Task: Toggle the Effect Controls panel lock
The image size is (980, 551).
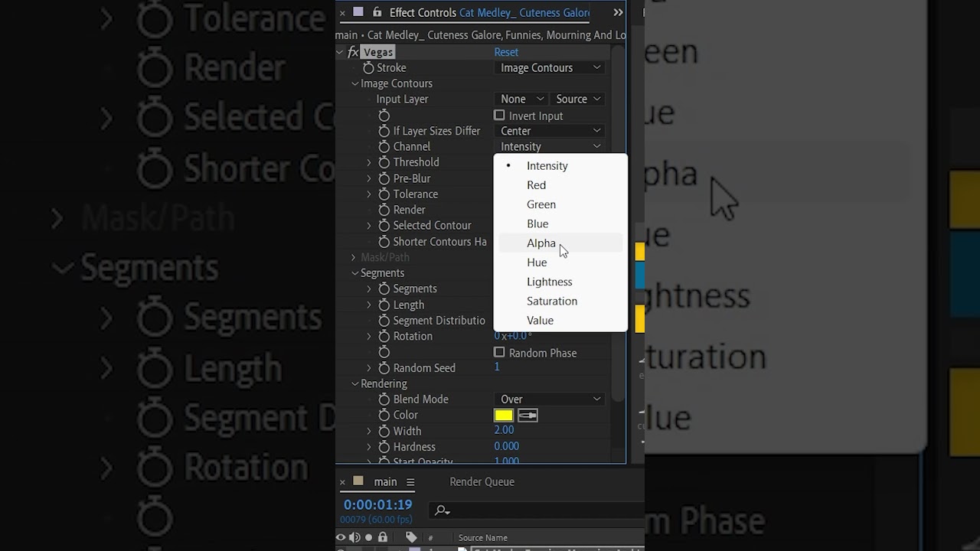Action: point(377,12)
